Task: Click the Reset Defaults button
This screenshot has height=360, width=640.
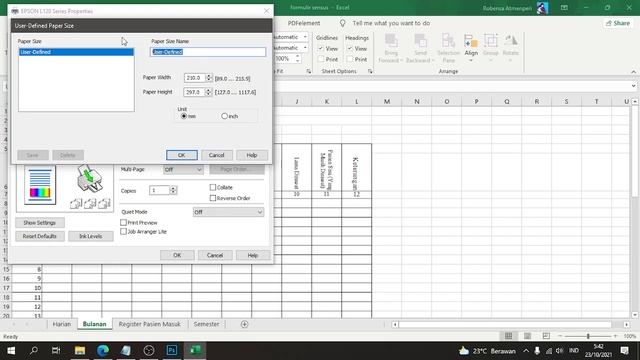Action: 40,236
